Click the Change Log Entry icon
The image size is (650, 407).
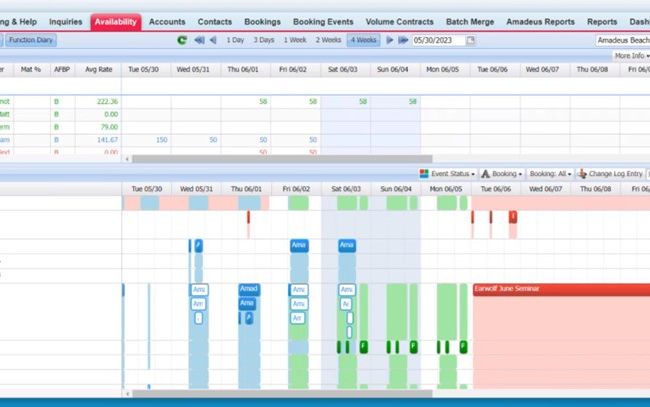(x=582, y=174)
